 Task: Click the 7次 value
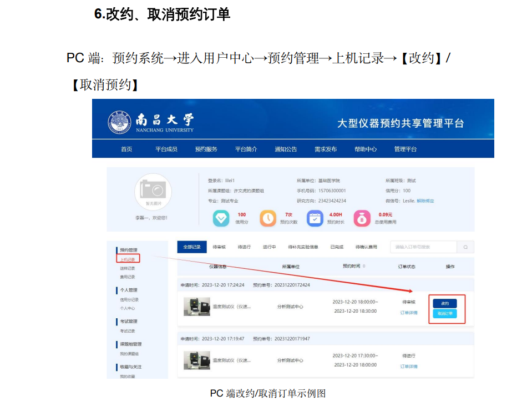click(x=288, y=215)
